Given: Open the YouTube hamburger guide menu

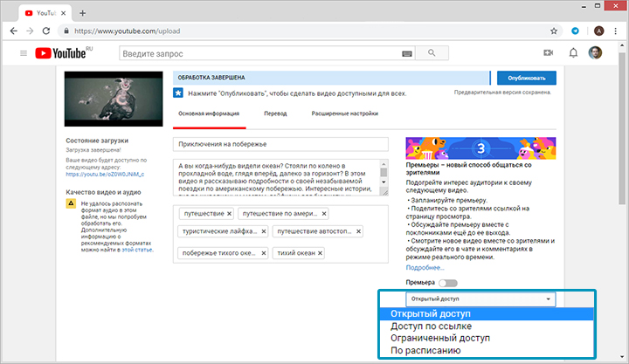Looking at the screenshot, I should coord(24,53).
